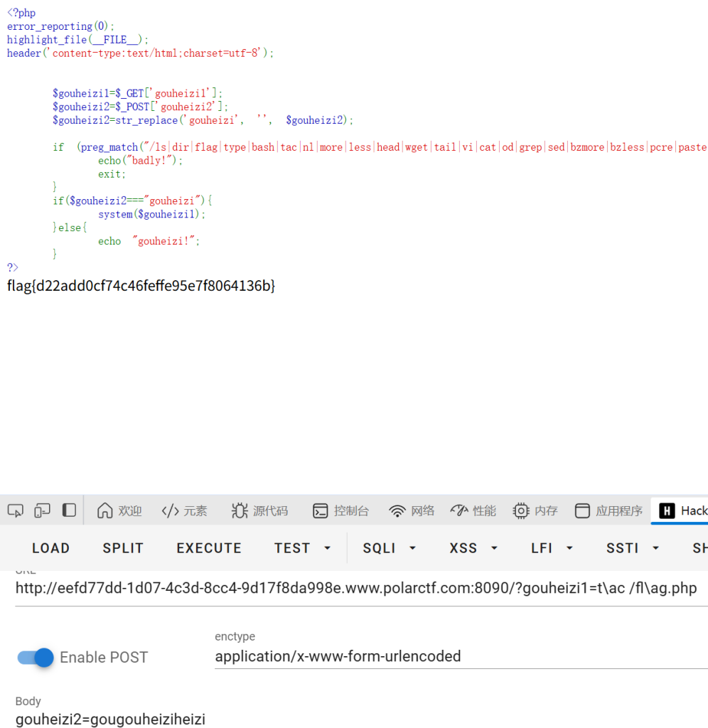The height and width of the screenshot is (728, 708).
Task: Click the wifi icon beside 网络
Action: coord(397,511)
